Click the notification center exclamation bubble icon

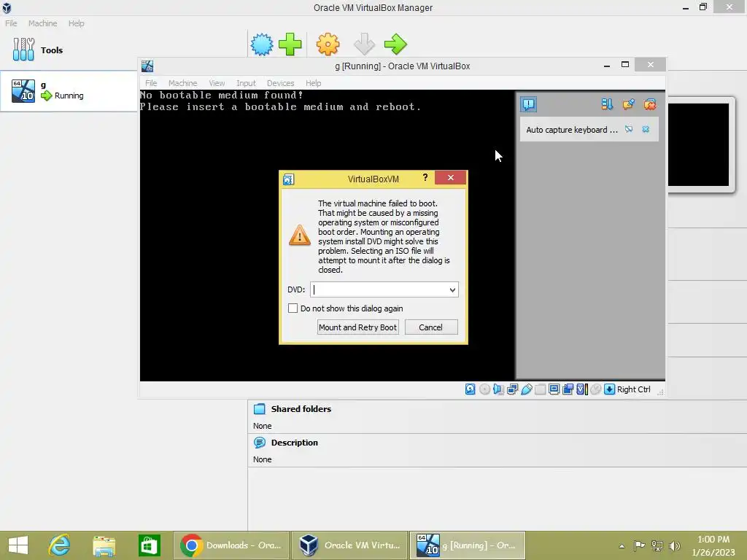click(x=529, y=104)
